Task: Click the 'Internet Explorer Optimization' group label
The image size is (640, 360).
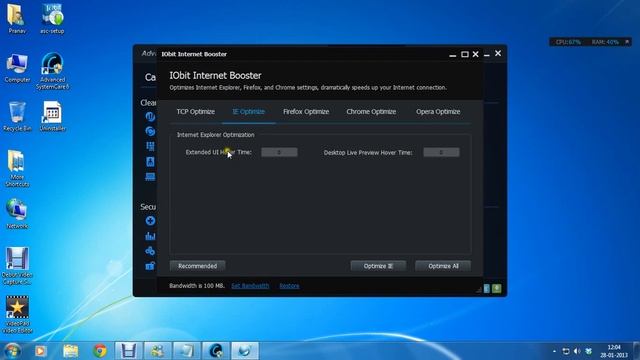Action: click(x=216, y=135)
